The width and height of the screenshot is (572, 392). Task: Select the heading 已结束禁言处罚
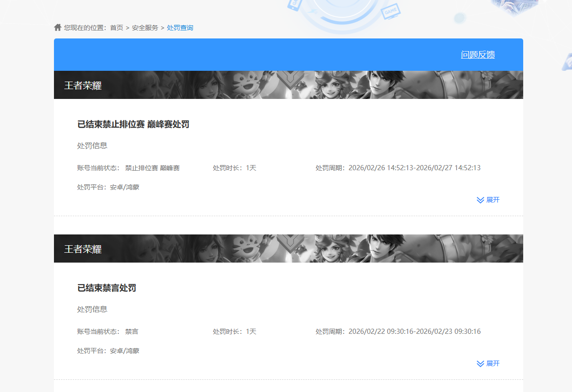pyautogui.click(x=107, y=288)
